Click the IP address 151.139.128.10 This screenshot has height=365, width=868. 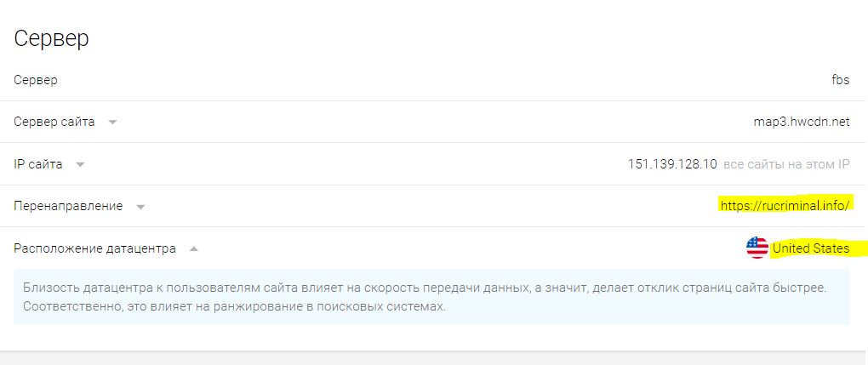click(x=672, y=164)
